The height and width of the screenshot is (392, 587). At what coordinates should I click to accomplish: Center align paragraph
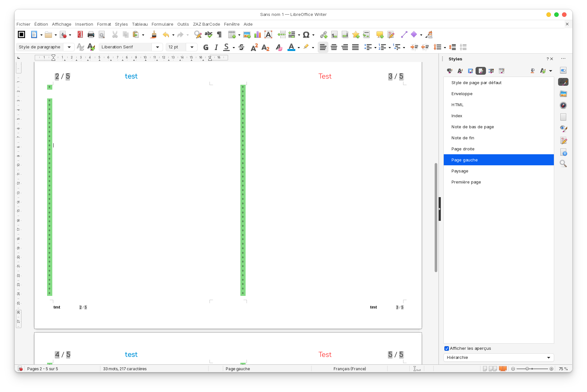(x=334, y=47)
